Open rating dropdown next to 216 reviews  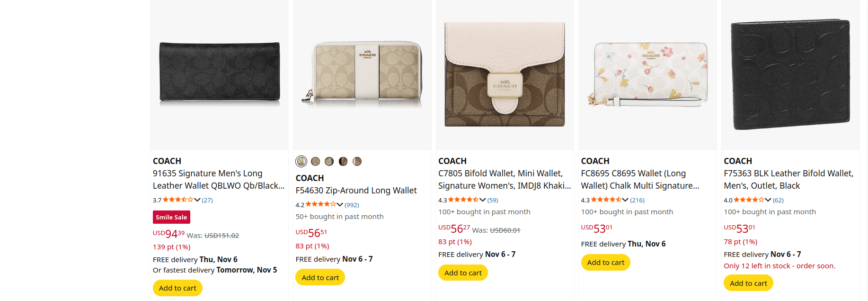click(625, 200)
